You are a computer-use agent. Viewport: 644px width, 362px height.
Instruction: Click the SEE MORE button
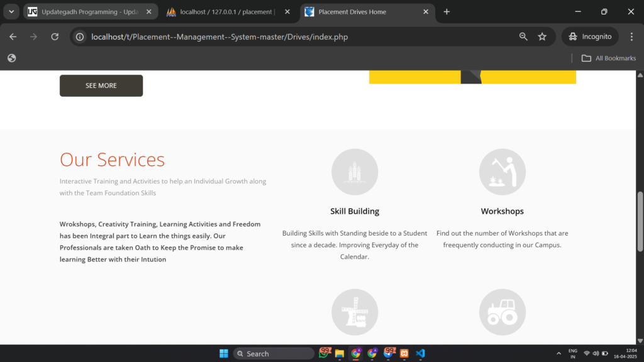[x=101, y=85]
